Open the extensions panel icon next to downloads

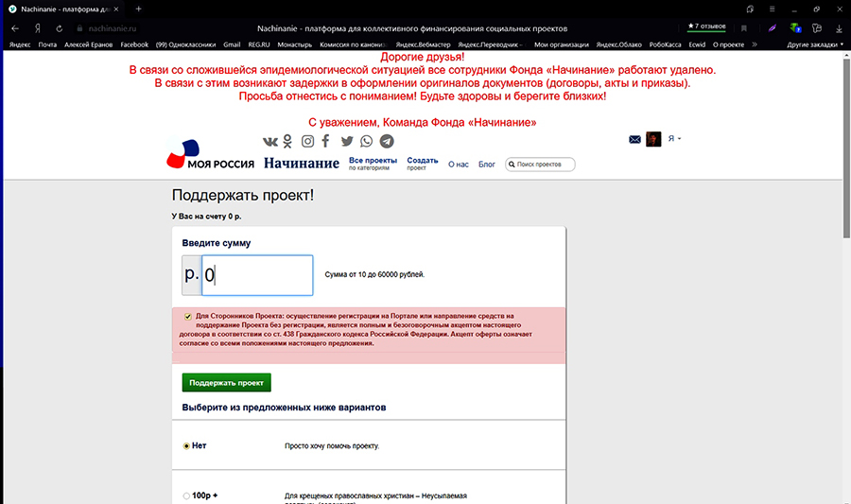(x=817, y=28)
